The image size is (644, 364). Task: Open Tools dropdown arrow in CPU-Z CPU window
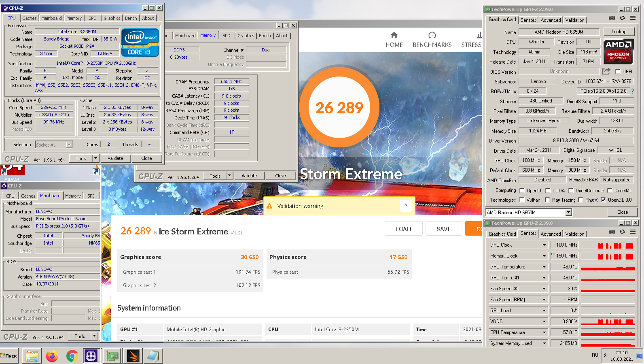tap(96, 158)
